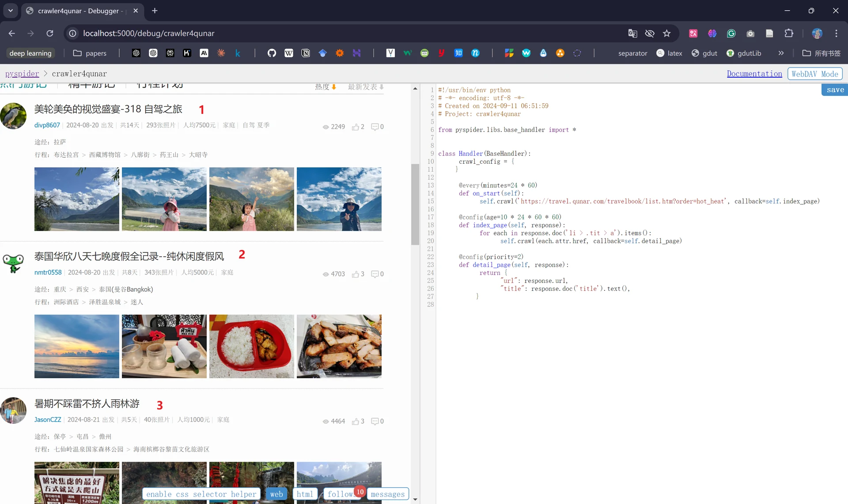
Task: Open the browser extensions puzzle icon
Action: pyautogui.click(x=789, y=33)
